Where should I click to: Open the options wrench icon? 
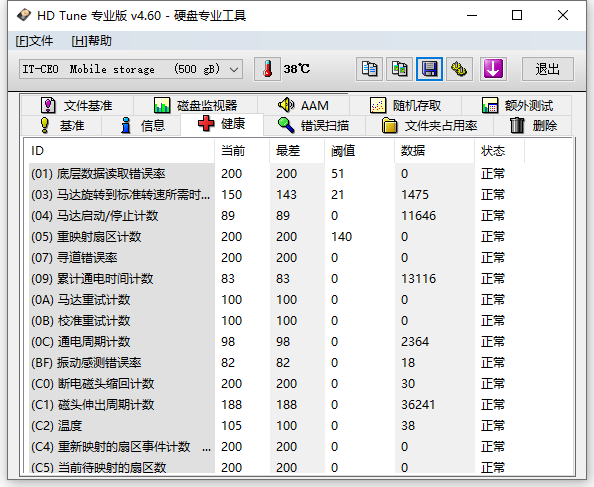459,69
